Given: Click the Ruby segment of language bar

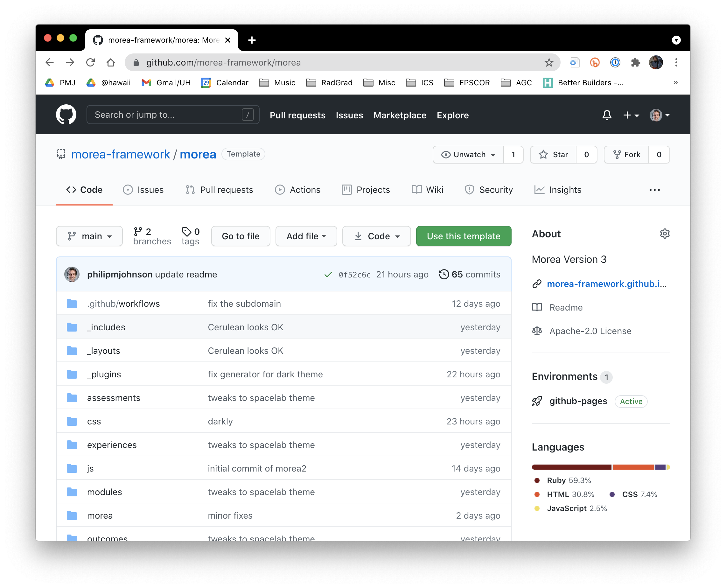Looking at the screenshot, I should coord(572,467).
